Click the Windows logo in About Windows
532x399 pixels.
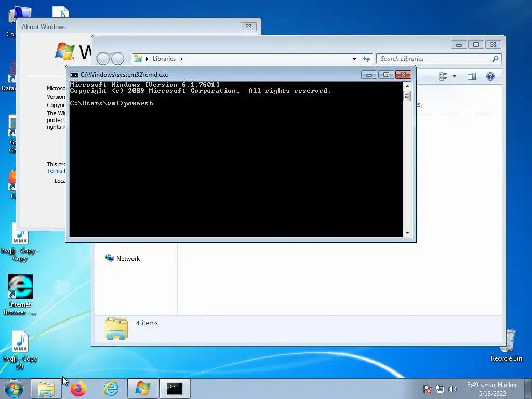(x=64, y=51)
